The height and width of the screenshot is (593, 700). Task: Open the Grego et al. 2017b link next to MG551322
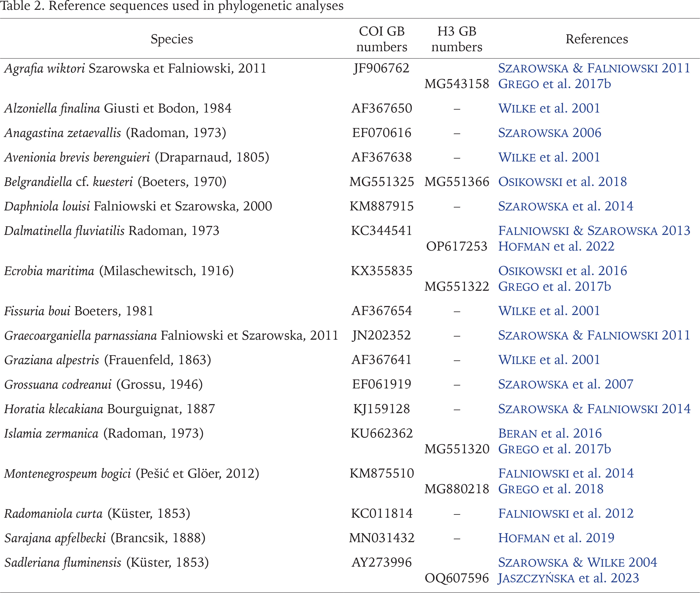(554, 286)
